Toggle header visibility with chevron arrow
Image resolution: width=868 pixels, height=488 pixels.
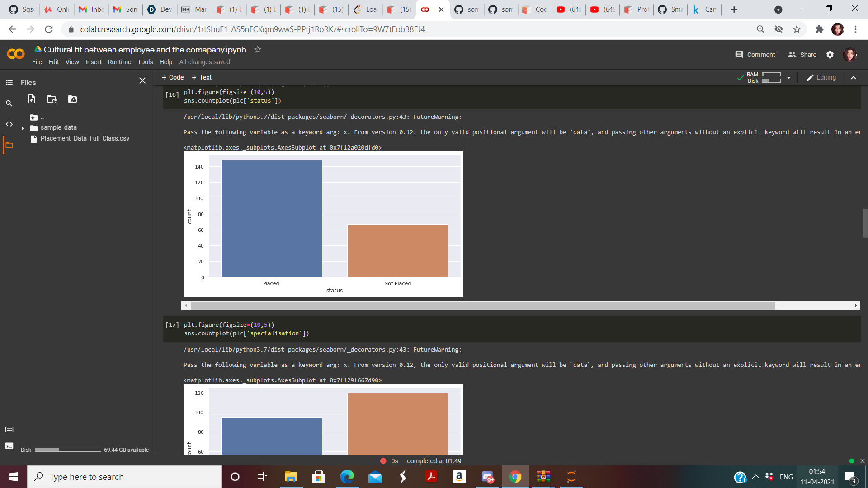coord(854,78)
